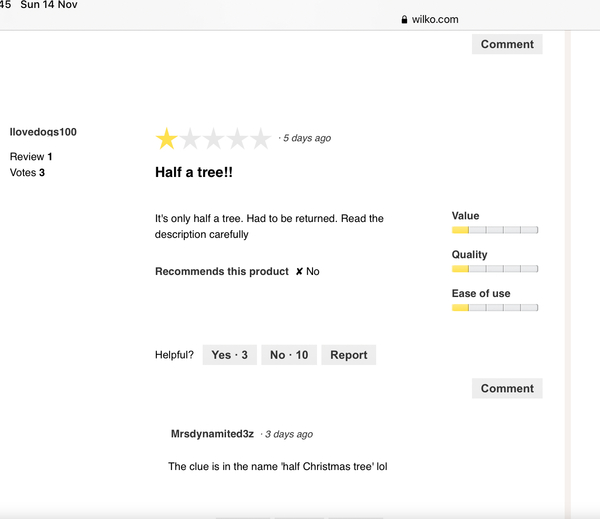Click the lock icon beside wilko.com
This screenshot has height=519, width=600.
404,20
